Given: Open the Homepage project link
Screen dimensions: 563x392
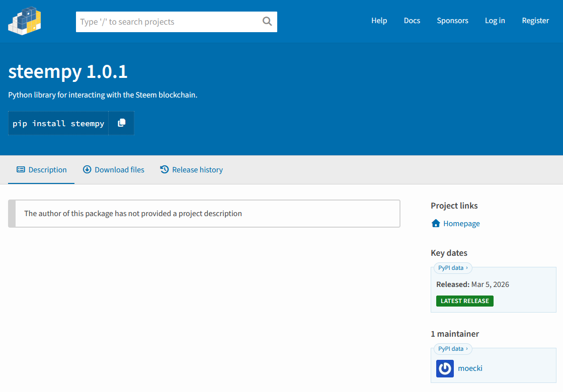Looking at the screenshot, I should pos(461,224).
